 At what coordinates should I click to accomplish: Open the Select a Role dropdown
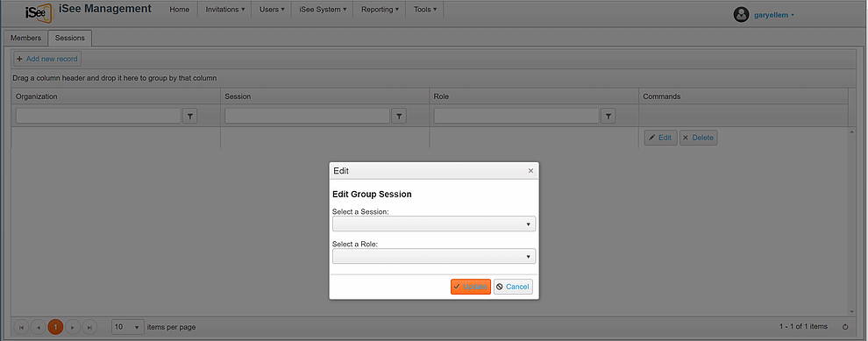(x=434, y=256)
